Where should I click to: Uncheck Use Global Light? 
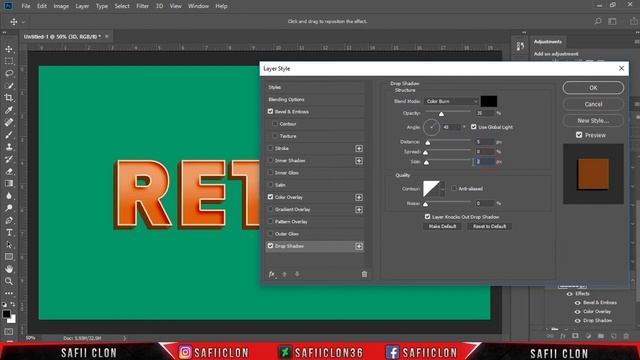[473, 127]
